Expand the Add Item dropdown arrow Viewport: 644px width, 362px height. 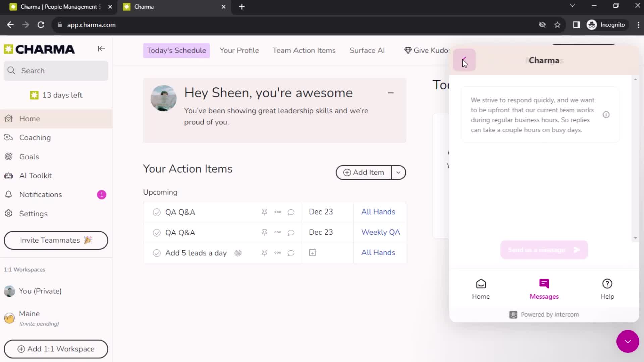pos(398,172)
